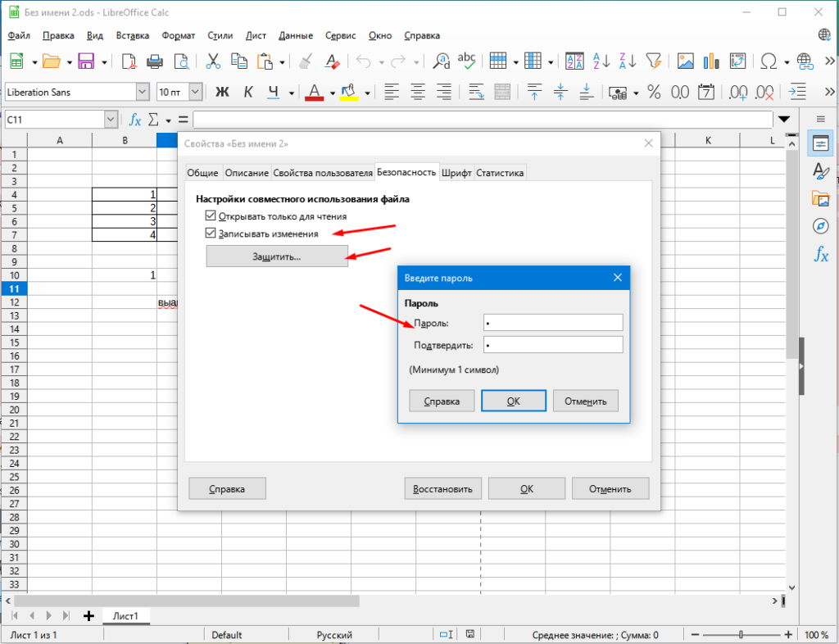
Task: Click Function Wizard fx icon
Action: (135, 120)
